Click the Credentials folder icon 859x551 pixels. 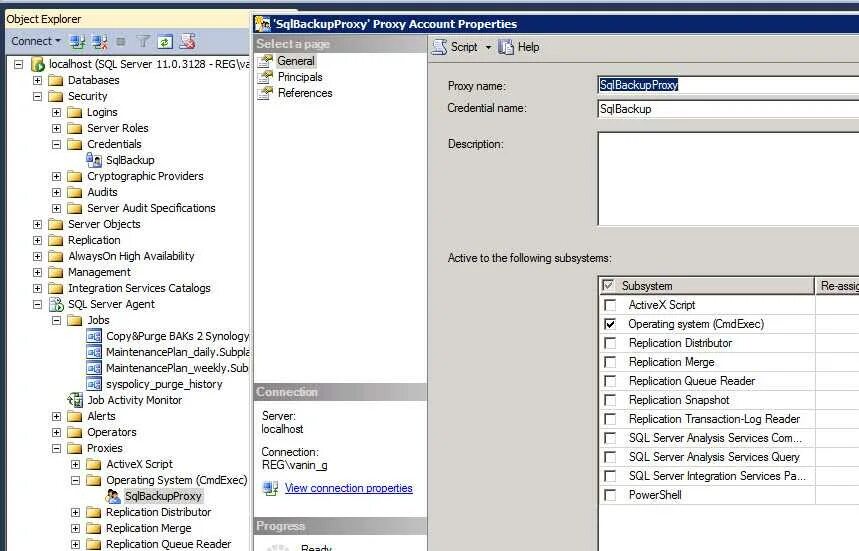pos(75,144)
